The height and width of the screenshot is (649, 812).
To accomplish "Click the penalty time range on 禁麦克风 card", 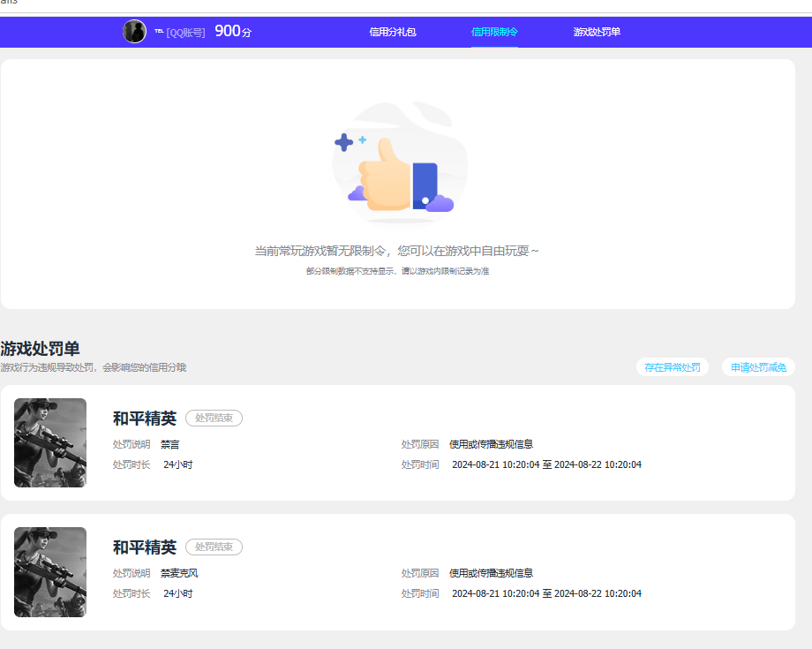I will (x=547, y=593).
